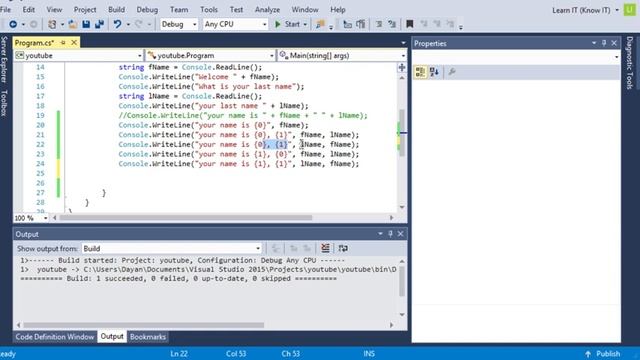The width and height of the screenshot is (640, 360).
Task: Click the code editor horizontal scrollbar
Action: coord(186,218)
